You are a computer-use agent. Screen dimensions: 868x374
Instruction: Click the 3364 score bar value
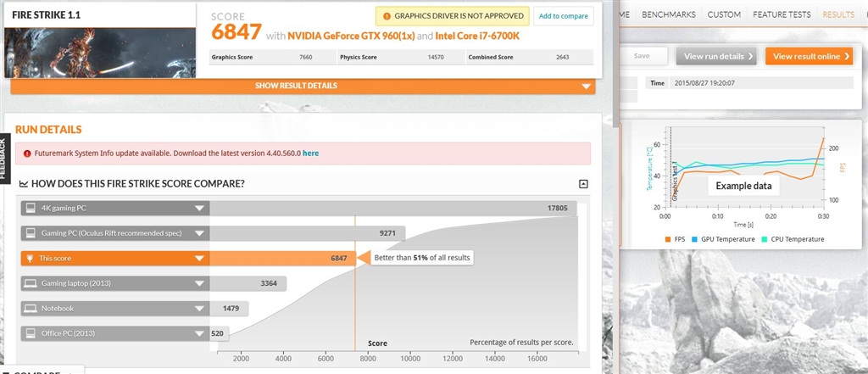pos(269,283)
